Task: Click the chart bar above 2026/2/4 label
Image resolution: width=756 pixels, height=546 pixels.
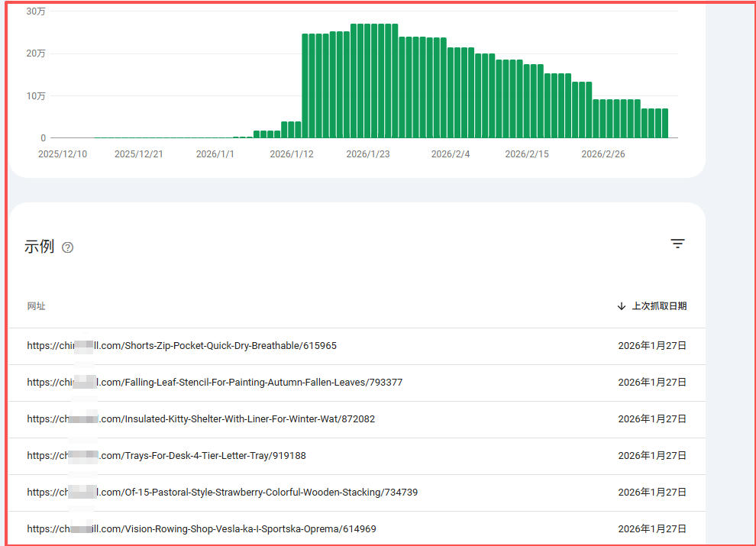Action: (451, 92)
